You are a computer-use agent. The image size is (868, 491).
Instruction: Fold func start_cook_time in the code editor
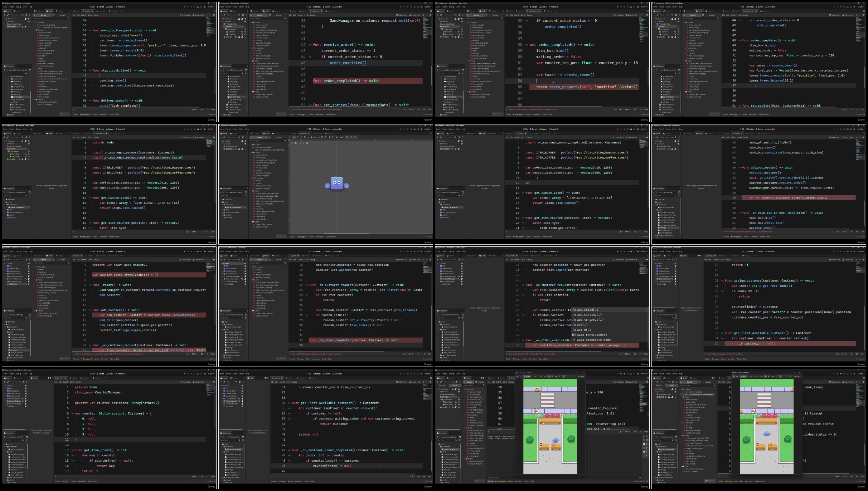tap(90, 70)
